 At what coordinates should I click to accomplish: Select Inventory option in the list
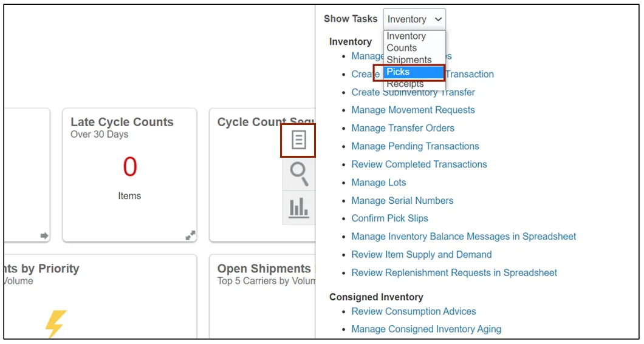tap(406, 36)
